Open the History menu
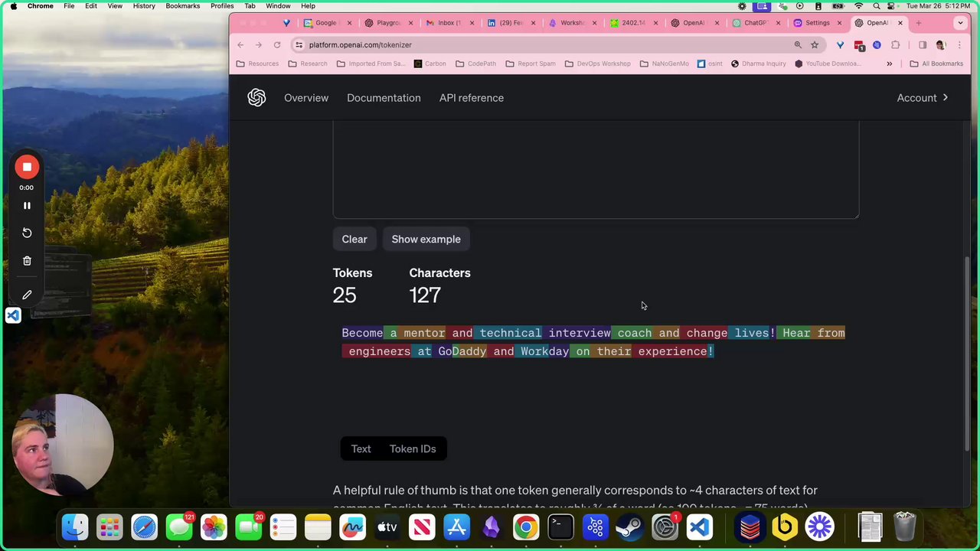Screen dimensions: 980x551 (x=144, y=6)
